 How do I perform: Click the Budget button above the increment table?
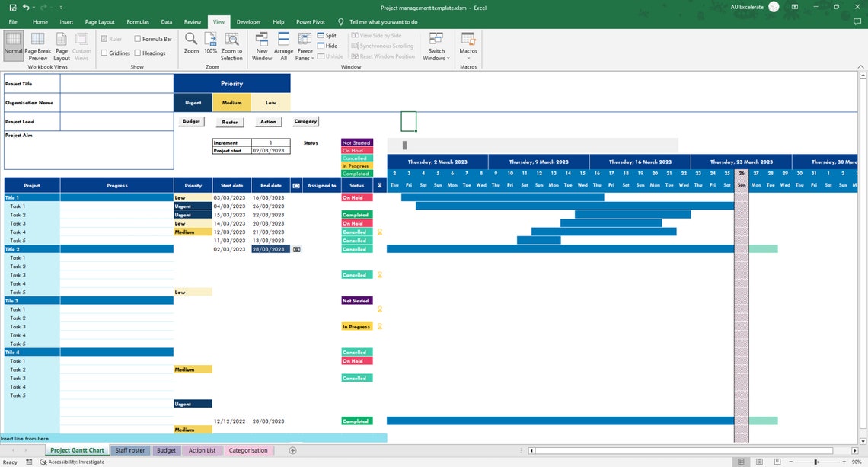[x=190, y=121]
